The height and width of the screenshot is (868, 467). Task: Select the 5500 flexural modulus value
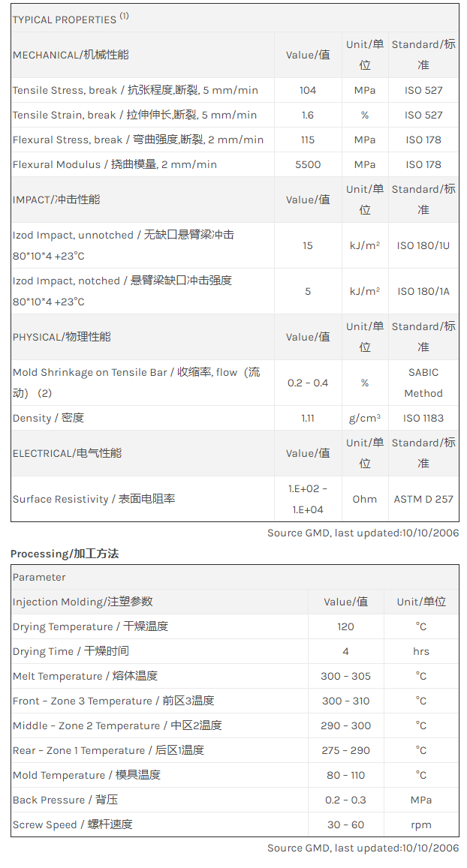tap(308, 164)
